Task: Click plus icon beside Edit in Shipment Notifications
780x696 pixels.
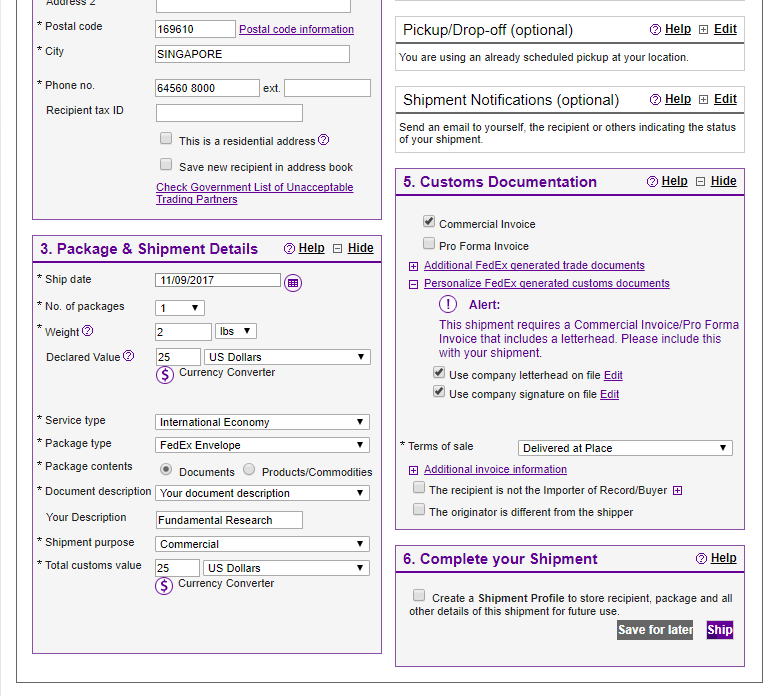Action: 703,99
